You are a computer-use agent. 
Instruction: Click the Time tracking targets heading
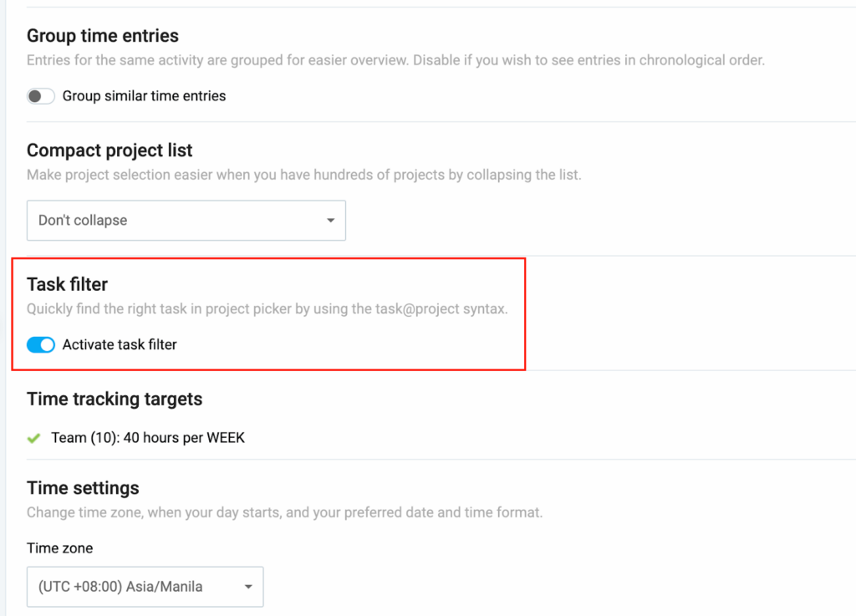115,399
